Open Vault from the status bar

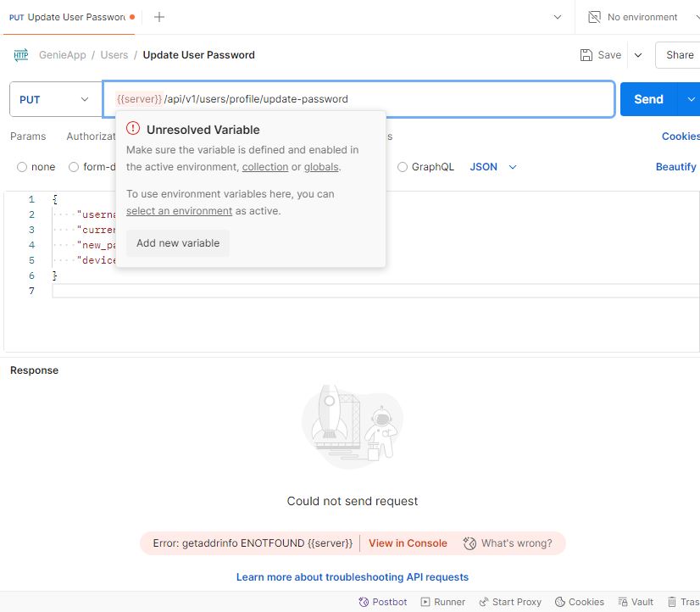click(x=636, y=602)
